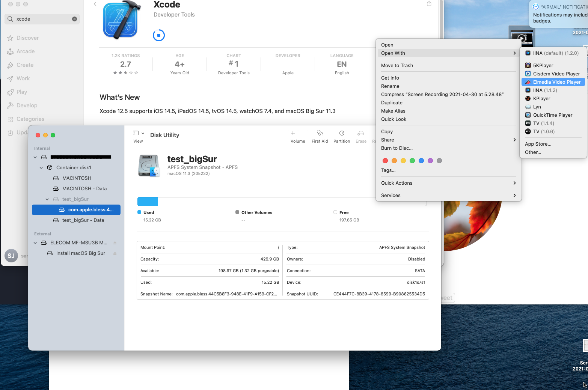Viewport: 588px width, 390px height.
Task: Collapse the redacted internal disk
Action: click(x=35, y=157)
